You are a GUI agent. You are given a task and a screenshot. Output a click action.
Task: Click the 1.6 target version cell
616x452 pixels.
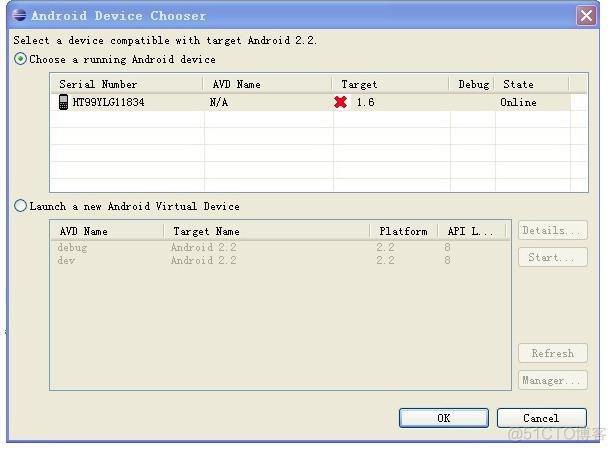365,102
